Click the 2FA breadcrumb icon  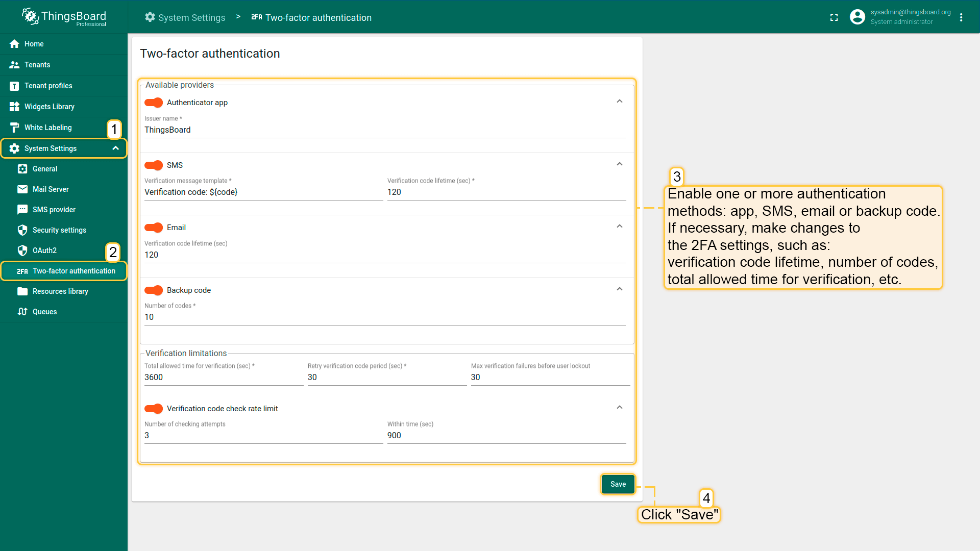257,17
